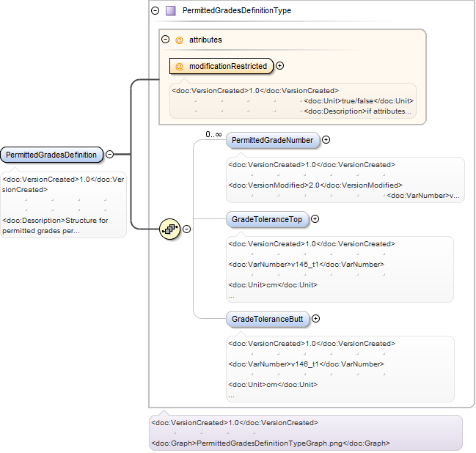
Task: Select the modificationRestricted attribute node
Action: [x=221, y=66]
